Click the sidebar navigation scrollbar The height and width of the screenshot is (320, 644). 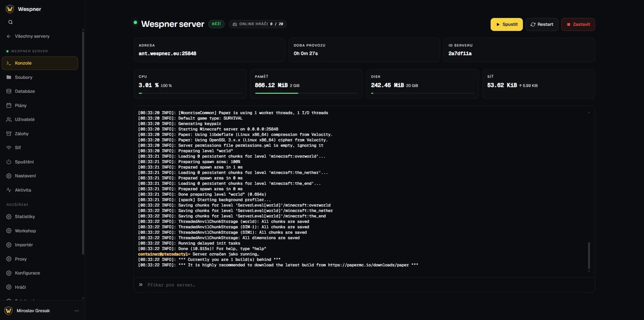coord(83,143)
